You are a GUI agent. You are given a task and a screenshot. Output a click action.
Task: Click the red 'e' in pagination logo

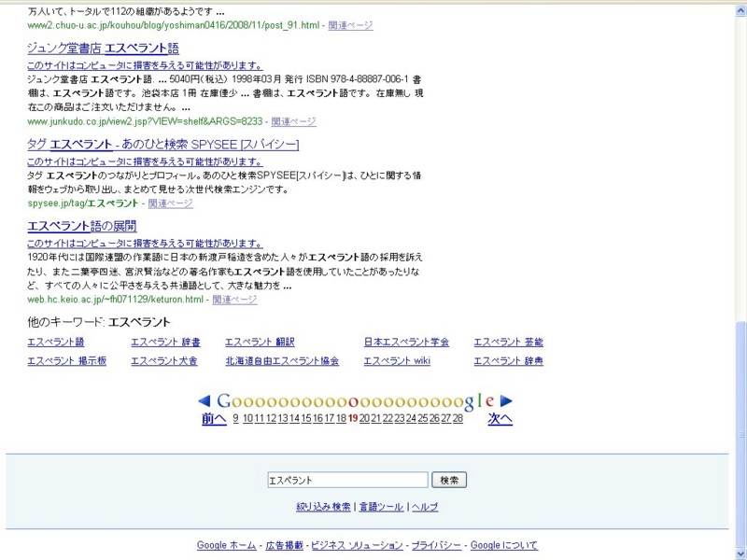pyautogui.click(x=489, y=401)
